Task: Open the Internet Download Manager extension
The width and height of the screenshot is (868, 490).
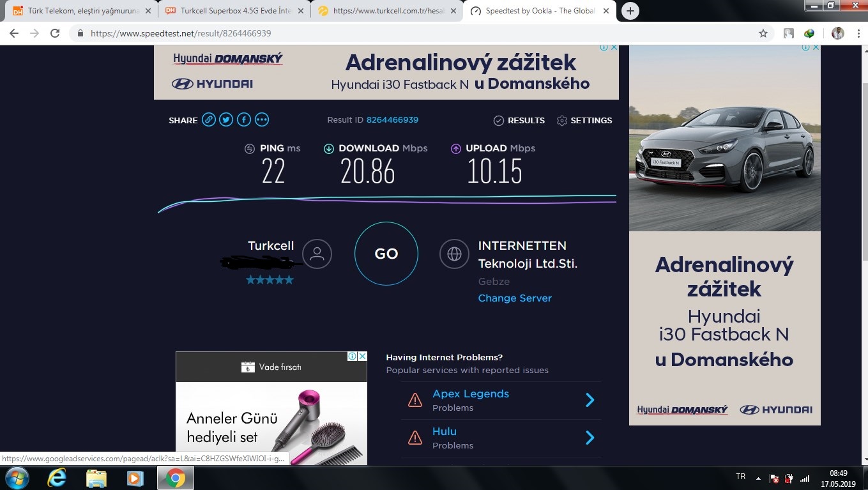Action: 809,33
